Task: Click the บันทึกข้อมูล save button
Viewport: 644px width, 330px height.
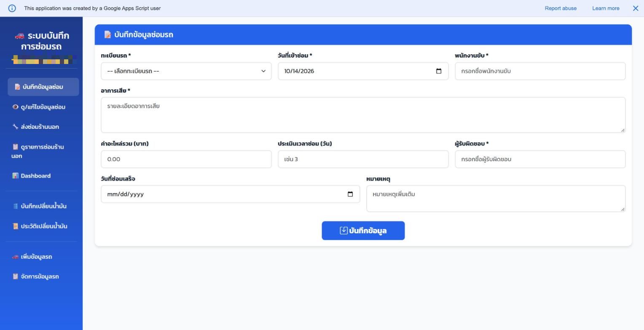Action: [x=363, y=231]
